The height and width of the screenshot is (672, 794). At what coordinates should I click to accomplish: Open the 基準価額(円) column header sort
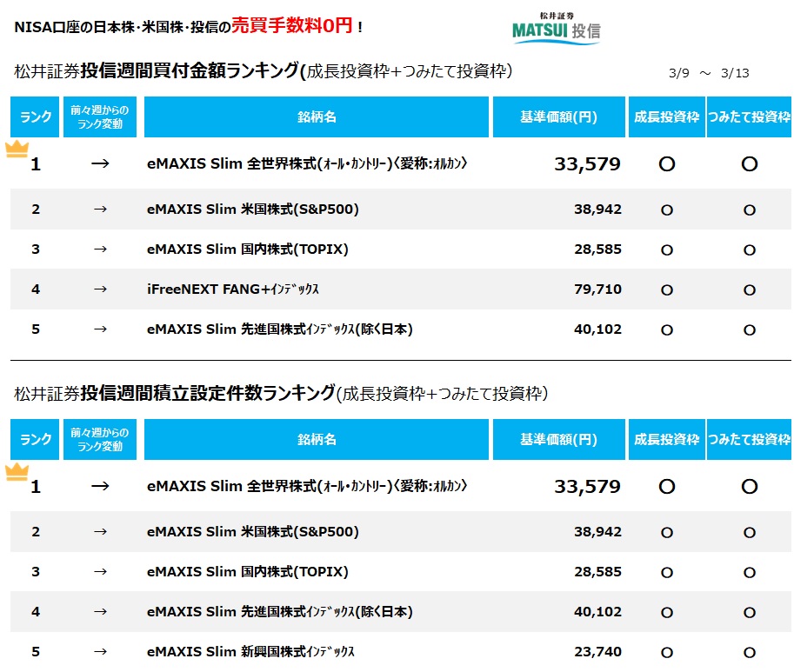[x=559, y=116]
